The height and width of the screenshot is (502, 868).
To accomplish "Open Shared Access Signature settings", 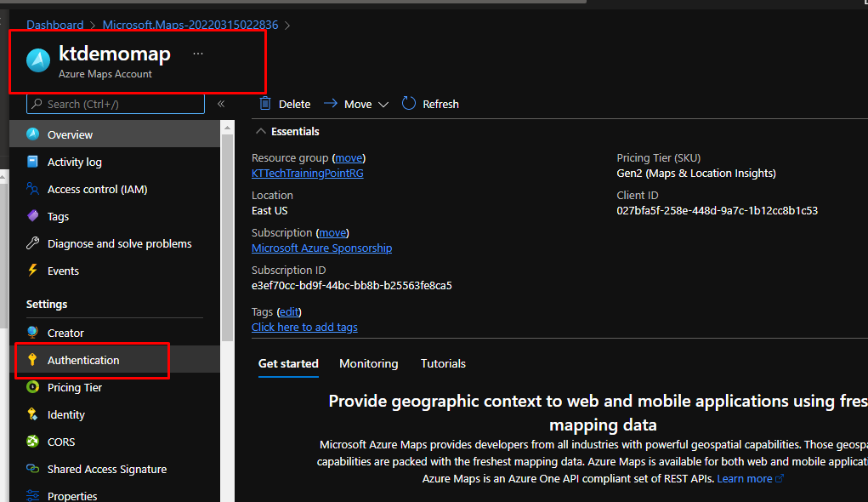I will tap(115, 468).
